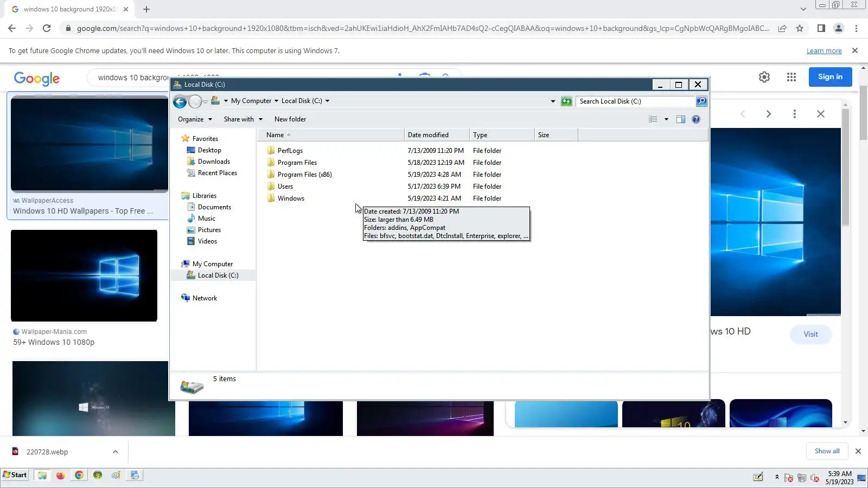Image resolution: width=868 pixels, height=488 pixels.
Task: Click the image preview panel scrollbar
Action: point(845,167)
